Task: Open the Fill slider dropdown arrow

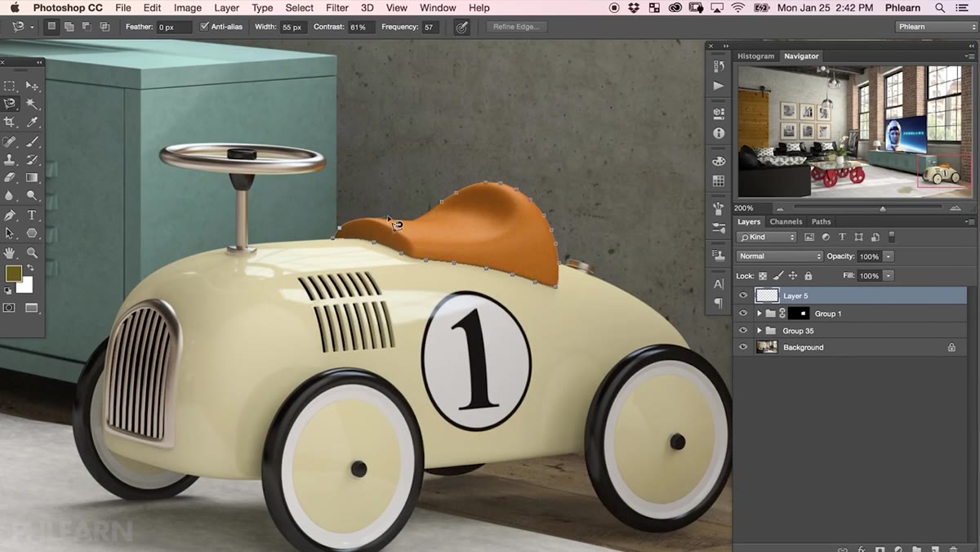Action: (x=889, y=276)
